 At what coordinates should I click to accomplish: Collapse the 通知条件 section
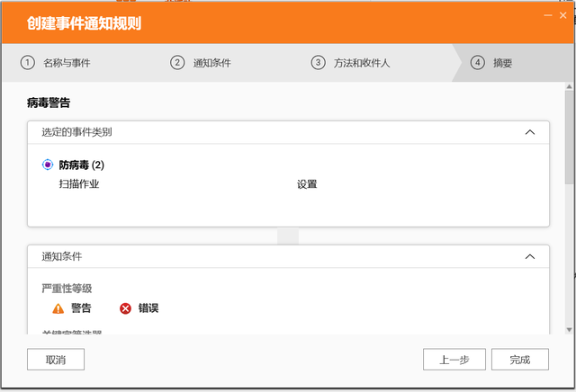[x=530, y=256]
